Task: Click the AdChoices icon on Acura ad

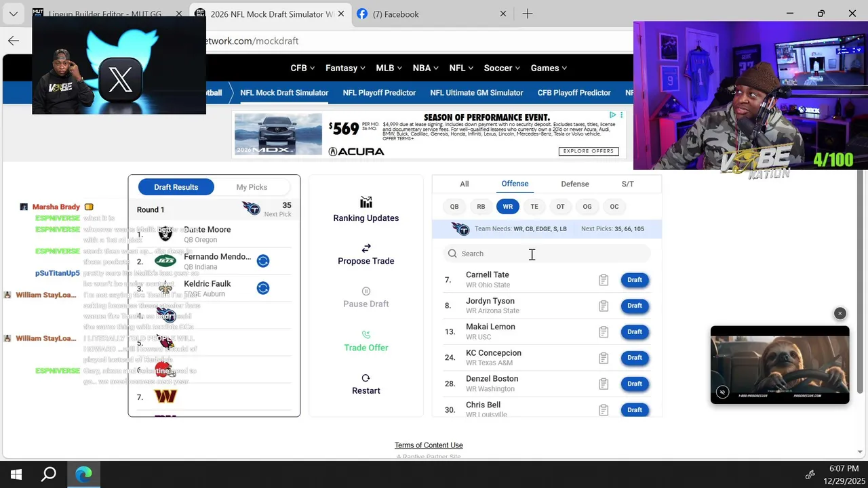Action: click(x=612, y=115)
